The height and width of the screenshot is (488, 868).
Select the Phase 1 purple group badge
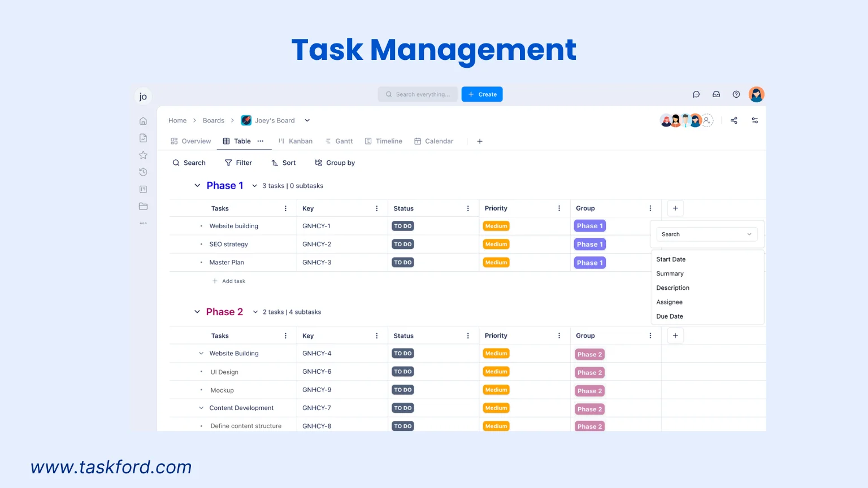click(589, 225)
